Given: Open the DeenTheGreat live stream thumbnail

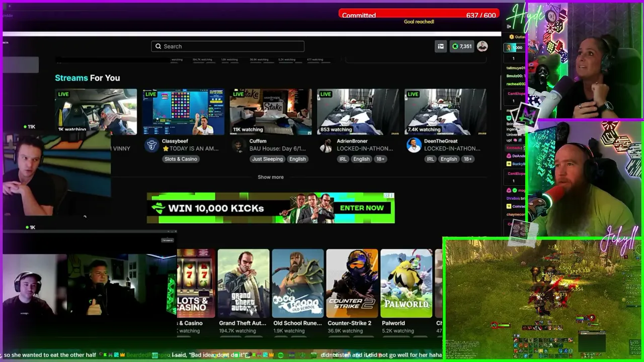Looking at the screenshot, I should [x=445, y=112].
